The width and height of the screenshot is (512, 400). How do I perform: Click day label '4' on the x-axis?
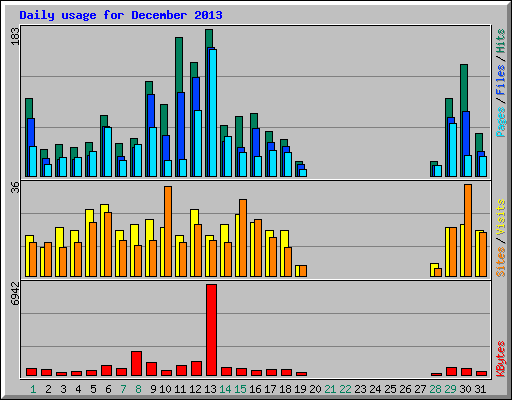[x=78, y=389]
